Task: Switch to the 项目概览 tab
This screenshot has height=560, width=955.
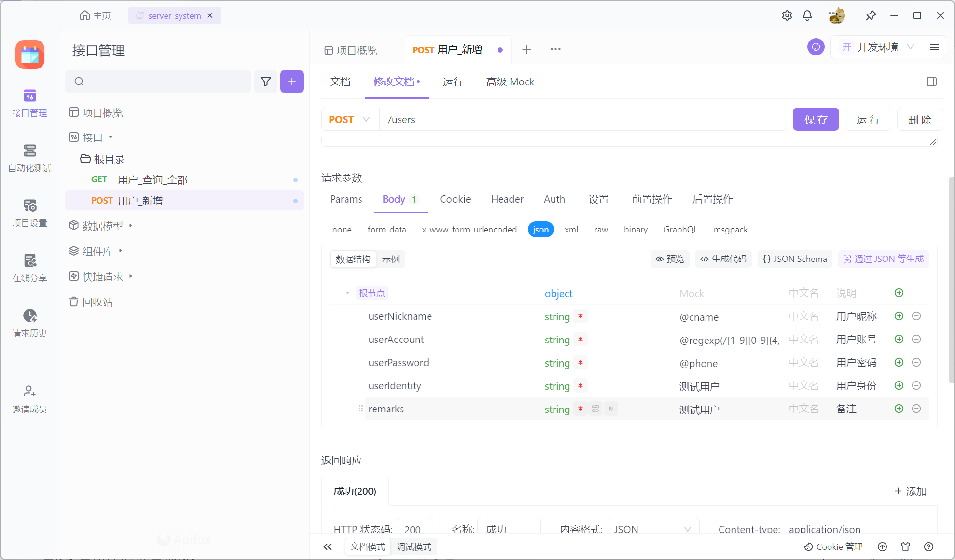Action: (351, 50)
